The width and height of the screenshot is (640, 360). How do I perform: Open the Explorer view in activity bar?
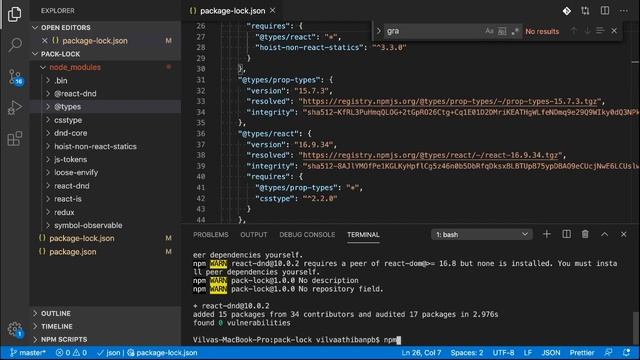[x=15, y=14]
